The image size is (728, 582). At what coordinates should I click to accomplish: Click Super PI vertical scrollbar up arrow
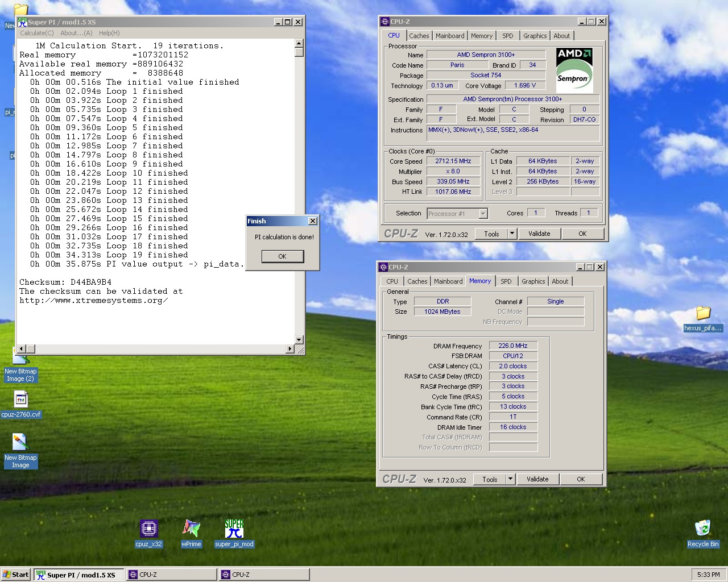tap(299, 43)
